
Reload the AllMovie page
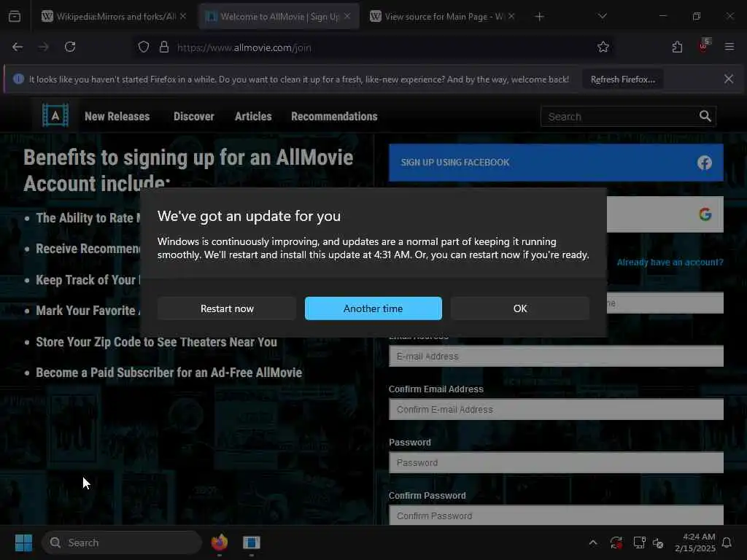[70, 47]
